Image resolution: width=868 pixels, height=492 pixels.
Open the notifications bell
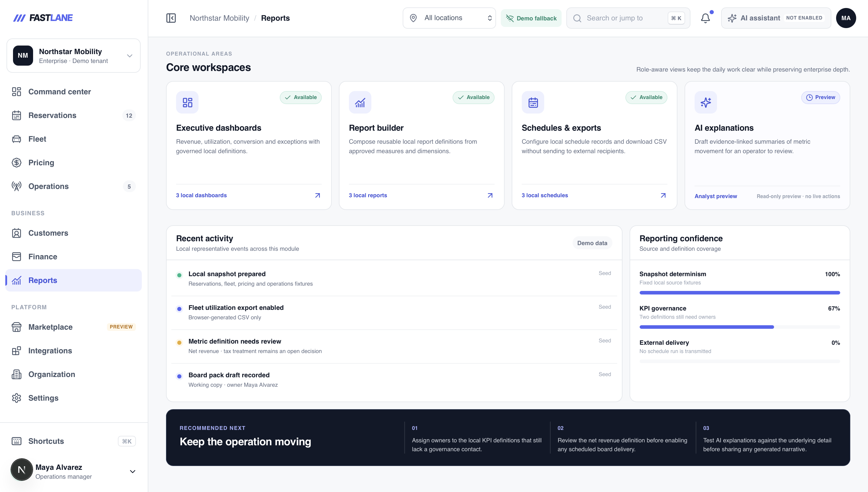point(705,18)
